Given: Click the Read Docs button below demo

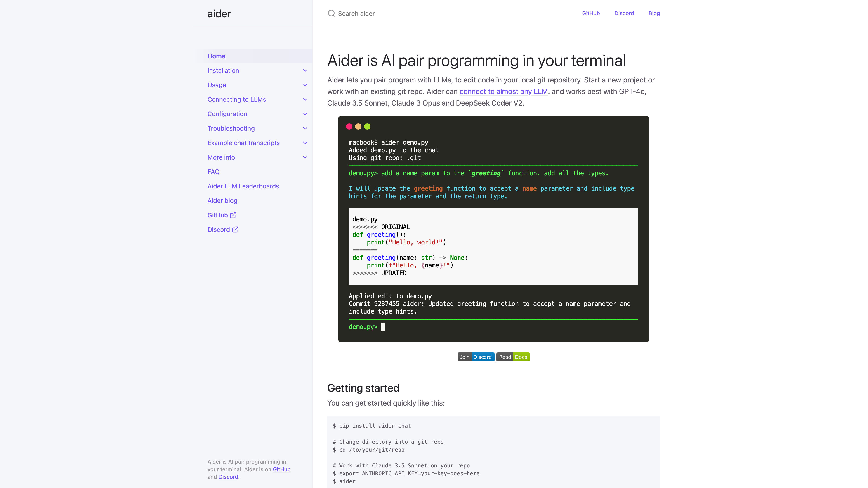Looking at the screenshot, I should click(x=513, y=356).
